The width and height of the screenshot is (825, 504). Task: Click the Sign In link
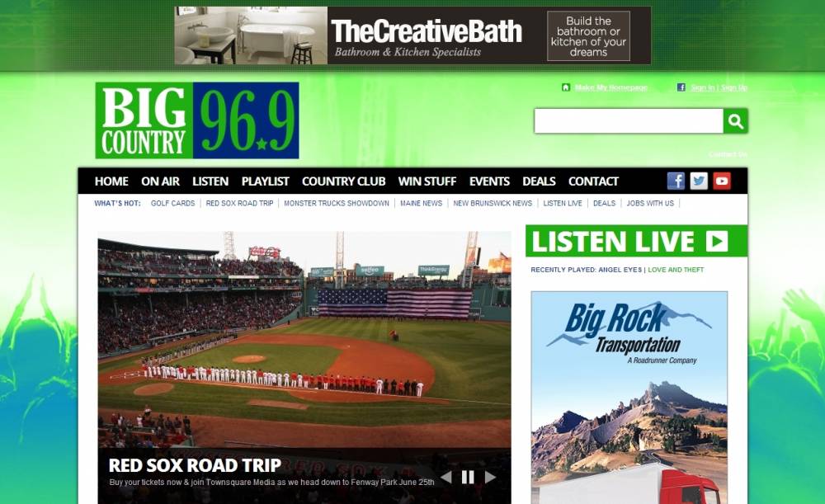pyautogui.click(x=702, y=87)
